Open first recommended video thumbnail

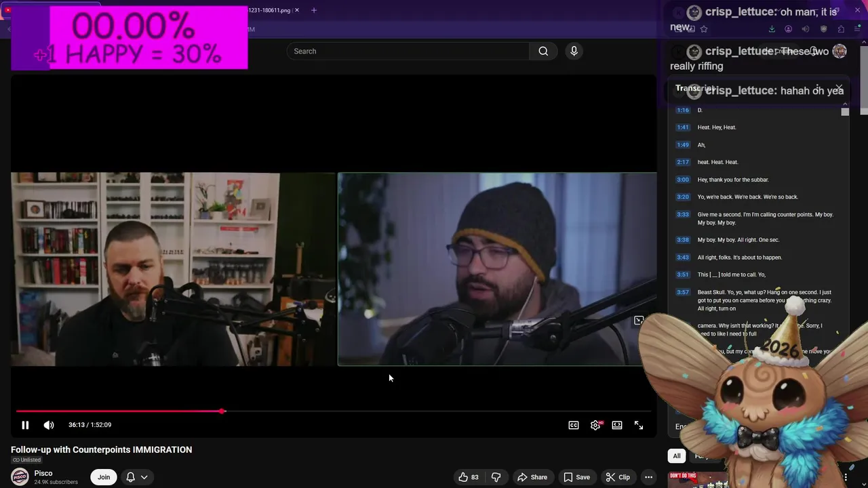coord(698,479)
